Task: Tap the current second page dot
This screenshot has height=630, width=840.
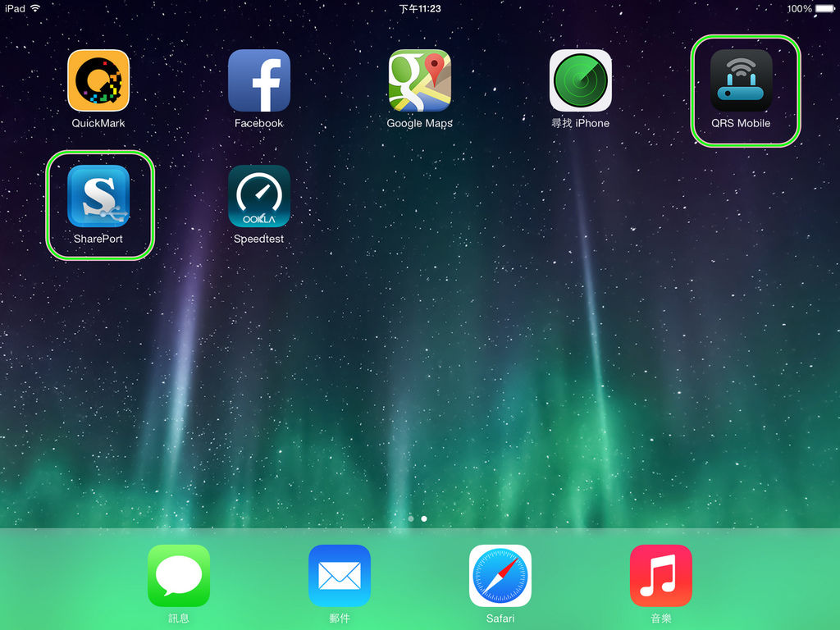Action: [x=424, y=518]
